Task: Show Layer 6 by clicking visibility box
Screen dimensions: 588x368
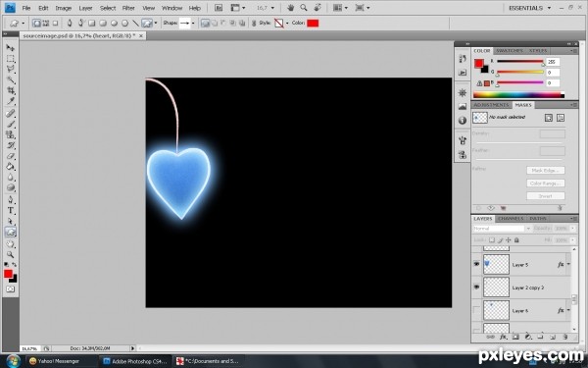Action: point(476,310)
